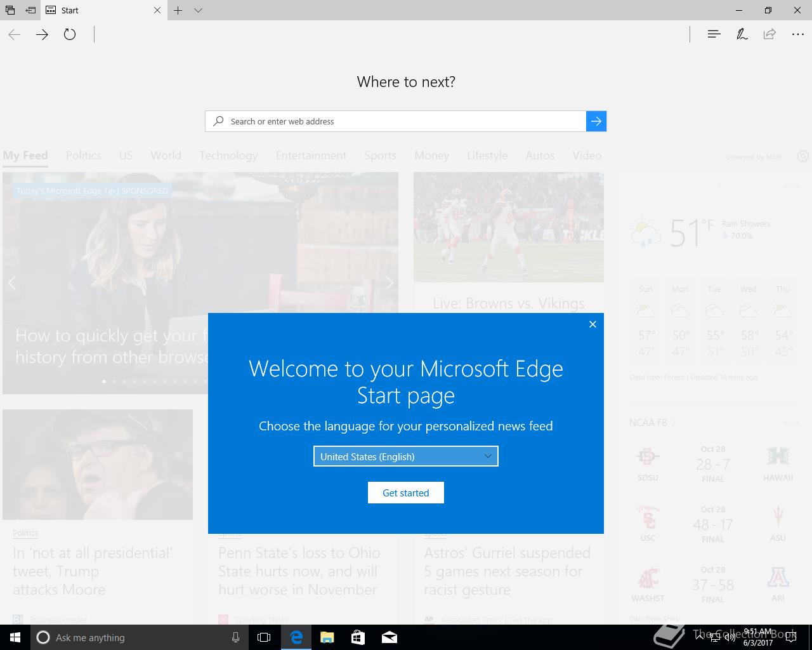Click the Edge icon on the taskbar
Image resolution: width=812 pixels, height=650 pixels.
(296, 637)
